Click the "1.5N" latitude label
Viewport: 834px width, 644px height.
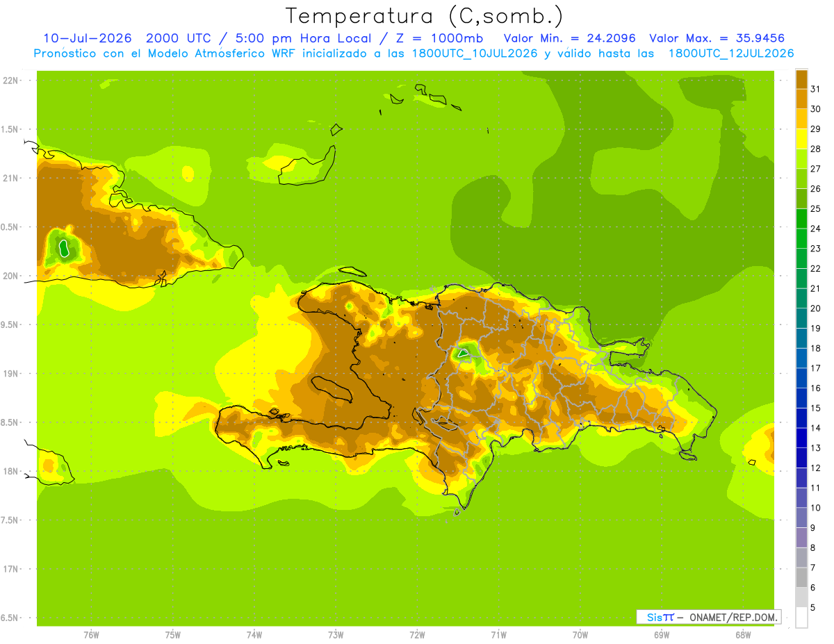10,129
